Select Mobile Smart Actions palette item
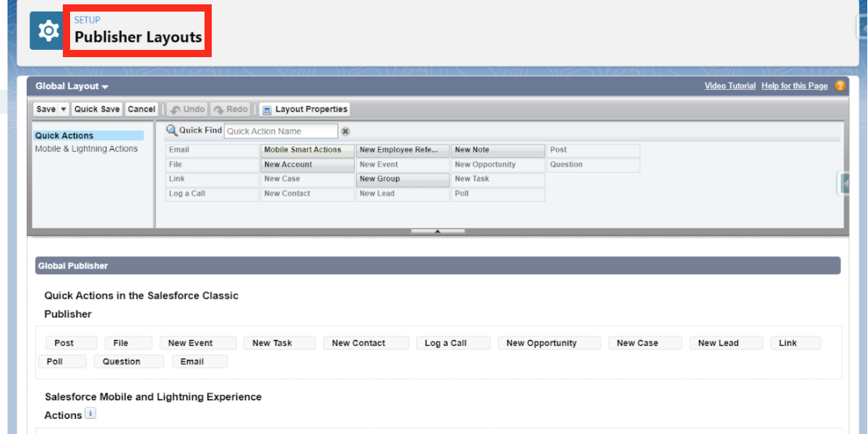Screen dimensions: 868x434 pyautogui.click(x=308, y=150)
